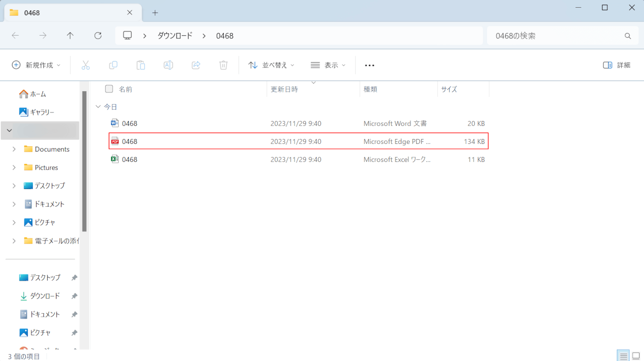The width and height of the screenshot is (644, 361).
Task: Select the Microsoft Word 文書 row
Action: point(299,123)
